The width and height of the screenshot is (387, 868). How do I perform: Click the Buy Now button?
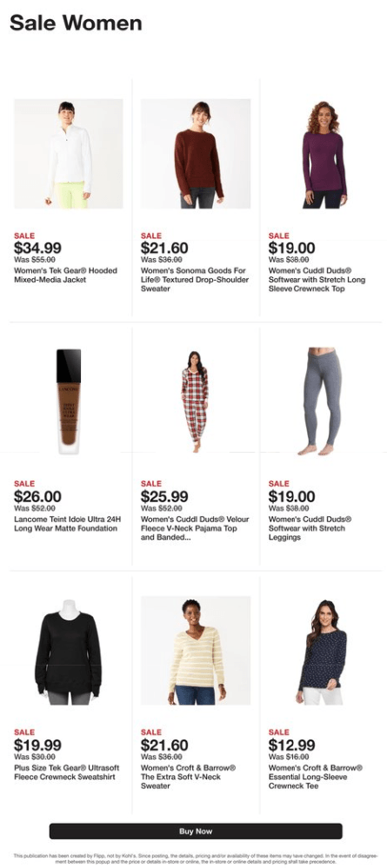195,831
